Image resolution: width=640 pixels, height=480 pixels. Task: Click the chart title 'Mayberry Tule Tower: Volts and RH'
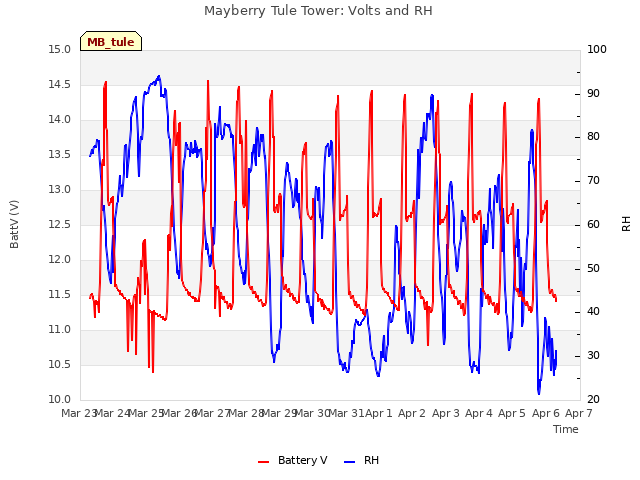[318, 11]
